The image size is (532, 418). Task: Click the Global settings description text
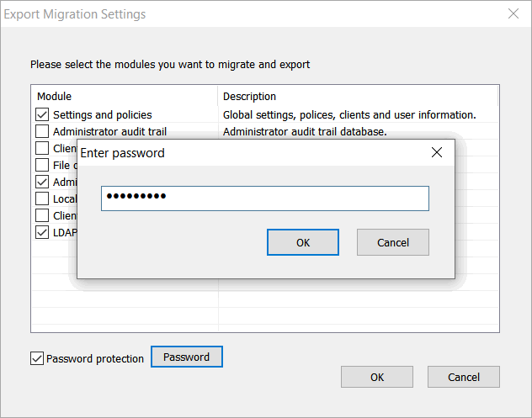click(349, 114)
